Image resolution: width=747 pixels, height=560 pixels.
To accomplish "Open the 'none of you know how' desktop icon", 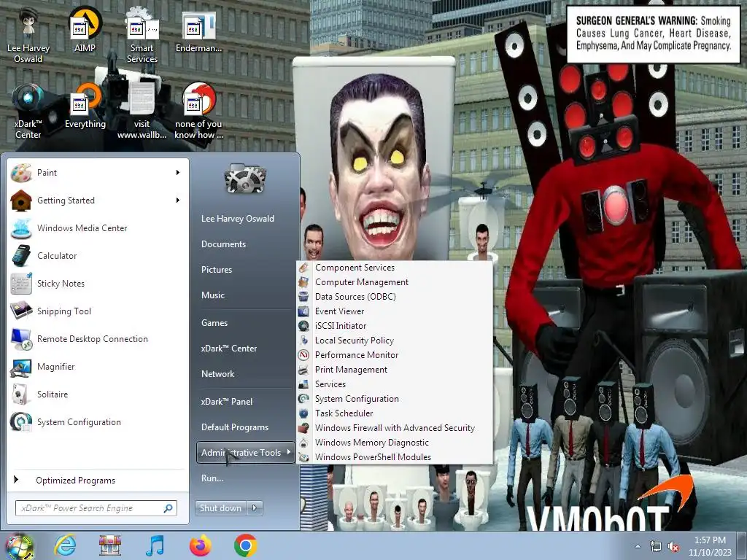I will 198,111.
